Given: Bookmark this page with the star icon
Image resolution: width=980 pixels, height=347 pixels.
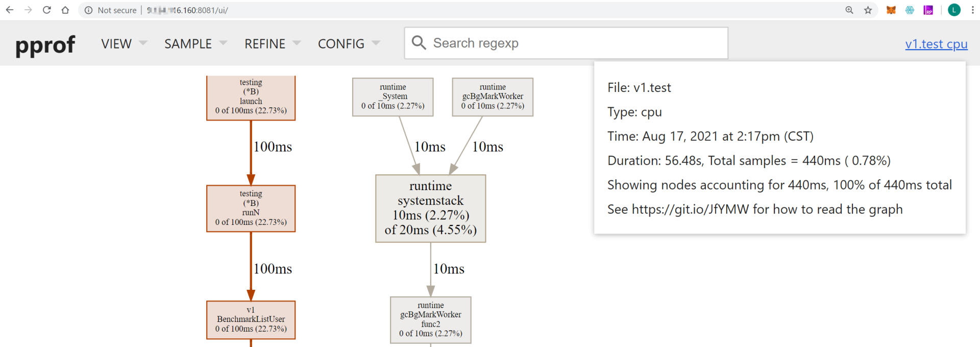Looking at the screenshot, I should pos(868,10).
